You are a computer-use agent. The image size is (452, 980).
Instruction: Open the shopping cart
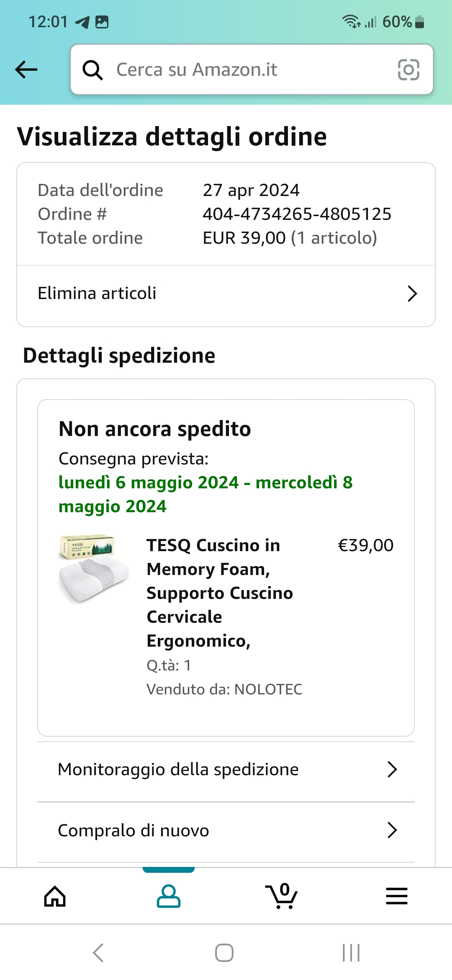281,896
